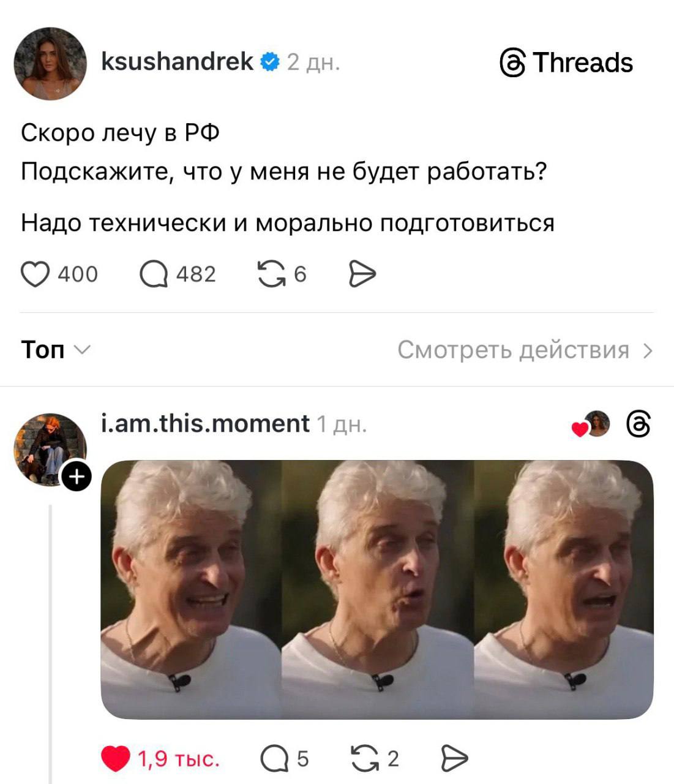Expand sort options with chevron beside Топ
This screenshot has height=784, width=674.
click(82, 350)
